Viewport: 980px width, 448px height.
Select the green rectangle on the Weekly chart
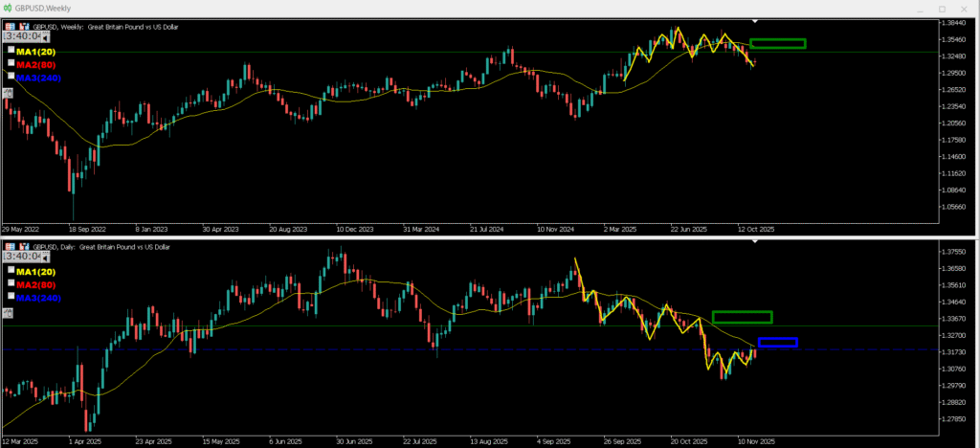pos(777,43)
